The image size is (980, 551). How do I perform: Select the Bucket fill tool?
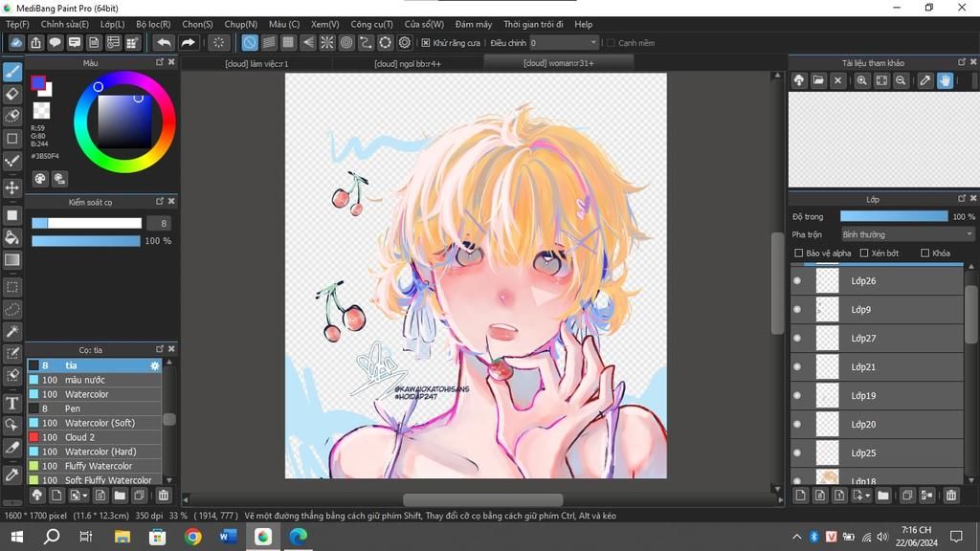coord(12,237)
